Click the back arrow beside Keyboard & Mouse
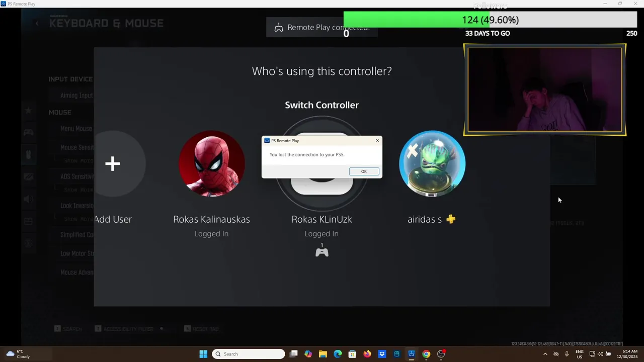644x362 pixels. (x=37, y=23)
